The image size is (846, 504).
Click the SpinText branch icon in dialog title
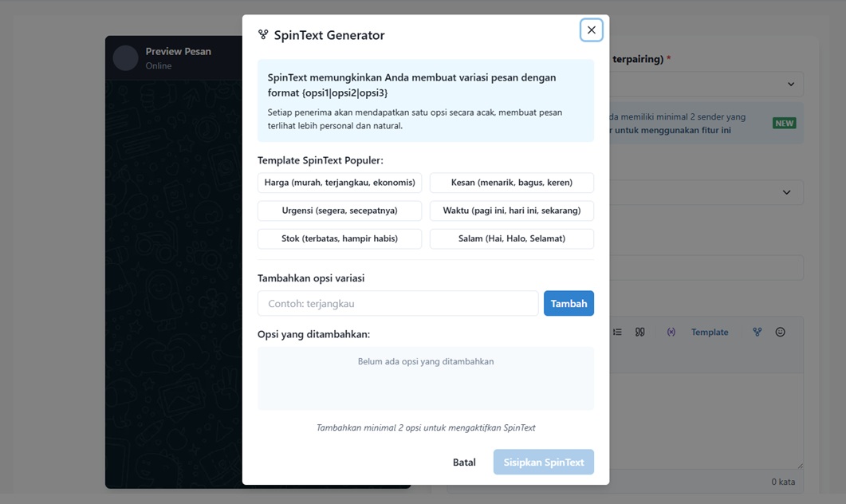[x=263, y=35]
